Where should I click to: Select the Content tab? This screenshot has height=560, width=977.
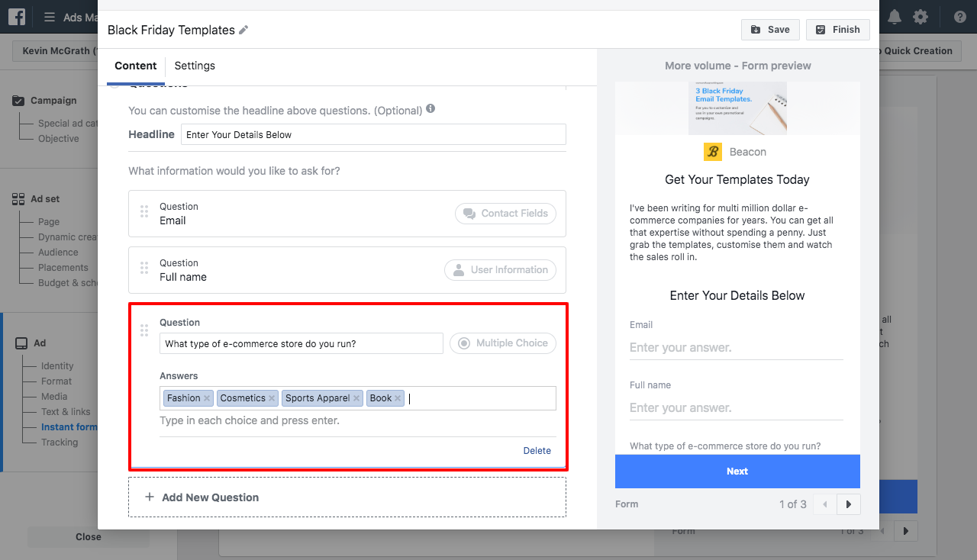tap(135, 66)
